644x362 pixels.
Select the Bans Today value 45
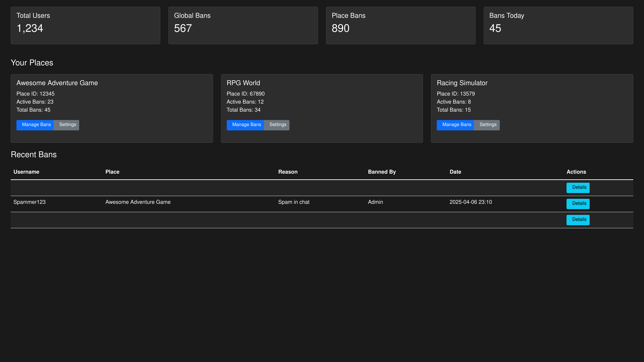click(495, 28)
